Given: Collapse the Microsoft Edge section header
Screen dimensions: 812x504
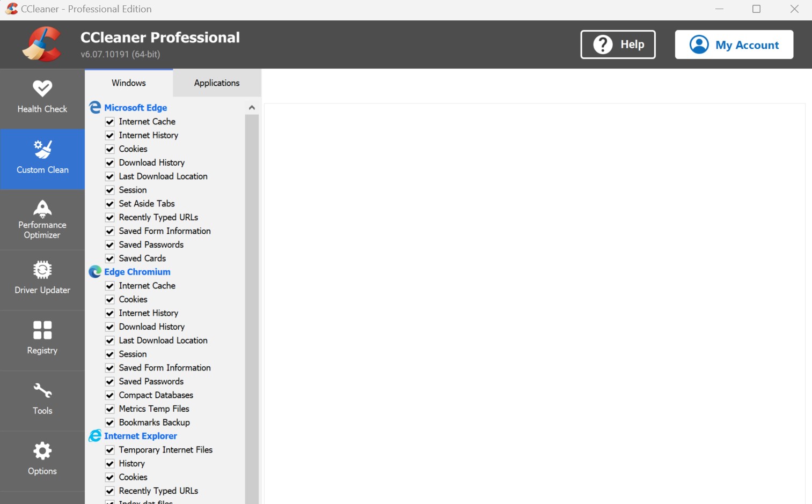Looking at the screenshot, I should point(135,108).
